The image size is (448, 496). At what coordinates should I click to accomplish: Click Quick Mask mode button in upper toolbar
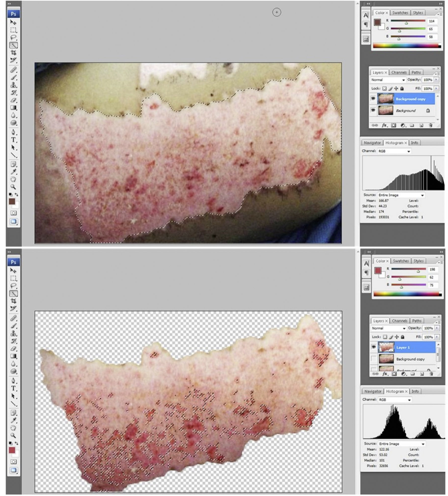pos(13,213)
